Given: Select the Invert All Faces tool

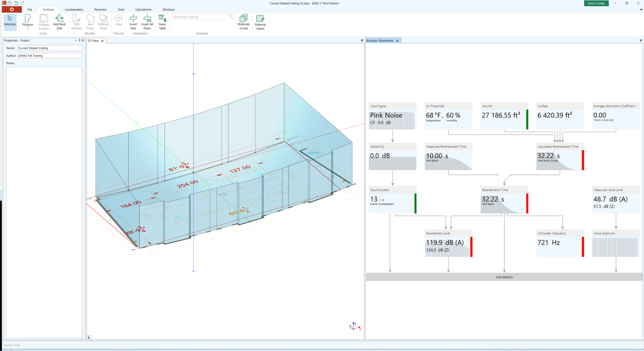Looking at the screenshot, I should tap(147, 21).
